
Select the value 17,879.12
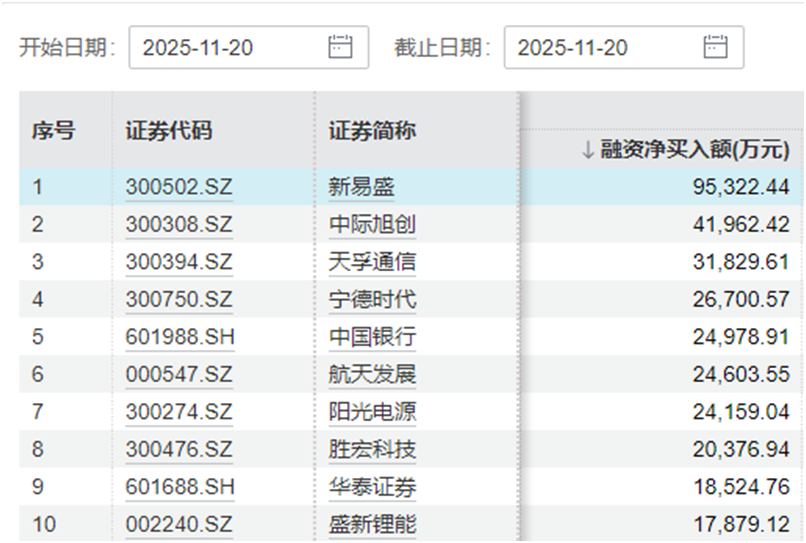click(x=741, y=524)
